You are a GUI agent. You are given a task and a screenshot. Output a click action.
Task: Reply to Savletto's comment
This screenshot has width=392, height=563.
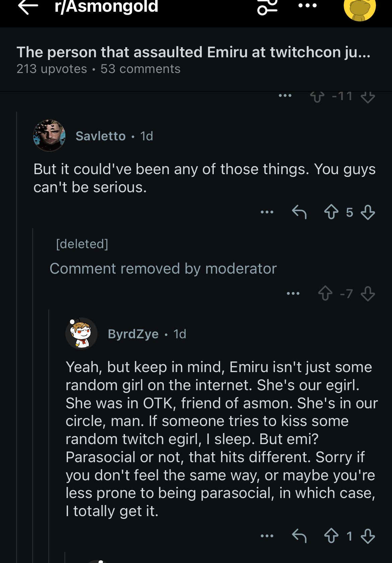click(x=299, y=212)
